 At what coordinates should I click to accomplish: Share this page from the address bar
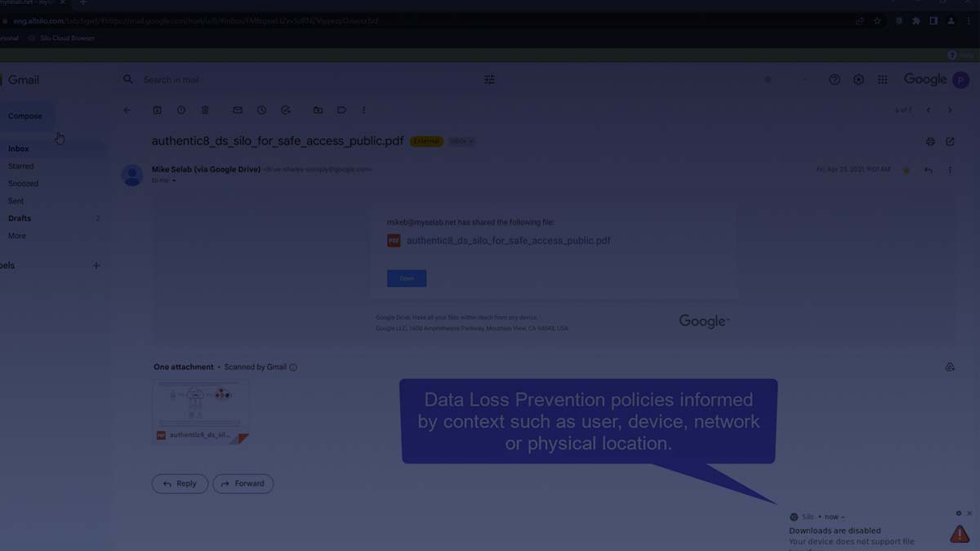(859, 21)
